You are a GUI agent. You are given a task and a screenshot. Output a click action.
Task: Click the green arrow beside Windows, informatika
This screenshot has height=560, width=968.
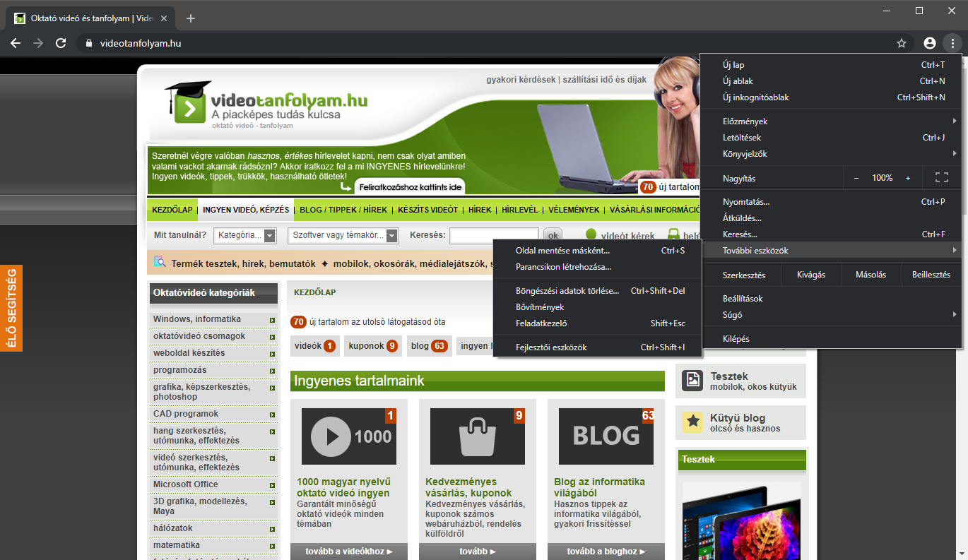coord(272,320)
